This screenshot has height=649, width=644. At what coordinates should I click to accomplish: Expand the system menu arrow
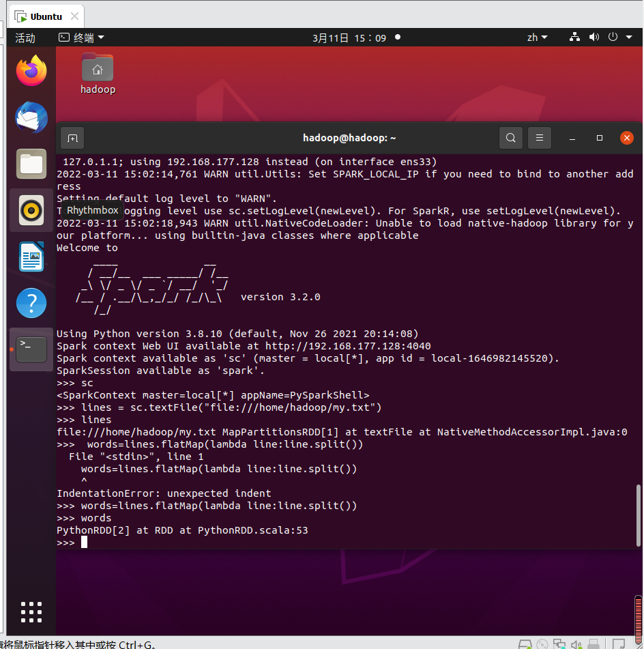(629, 38)
